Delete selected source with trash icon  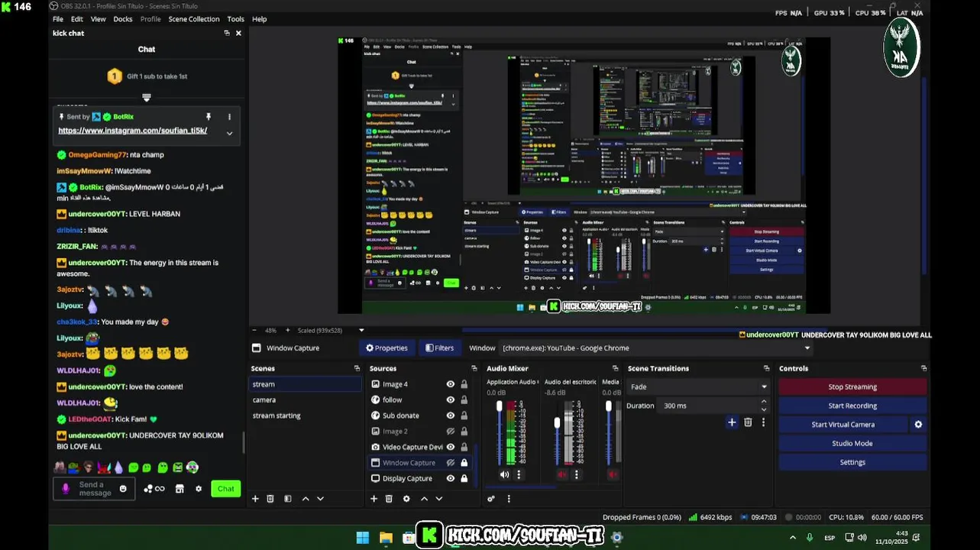(x=389, y=499)
